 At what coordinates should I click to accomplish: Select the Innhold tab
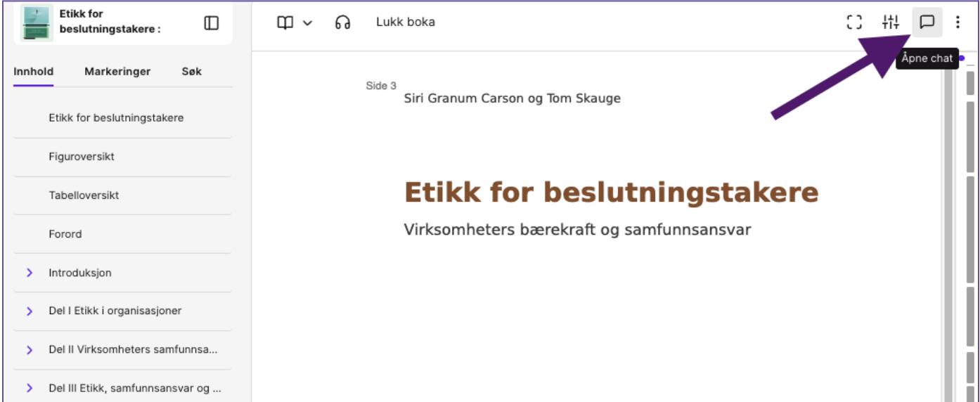coord(33,71)
